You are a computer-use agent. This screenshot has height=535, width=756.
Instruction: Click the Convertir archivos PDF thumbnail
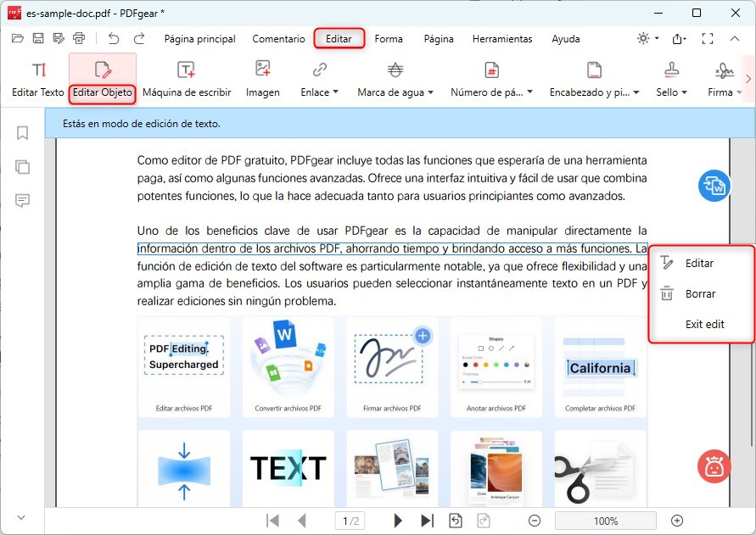288,367
